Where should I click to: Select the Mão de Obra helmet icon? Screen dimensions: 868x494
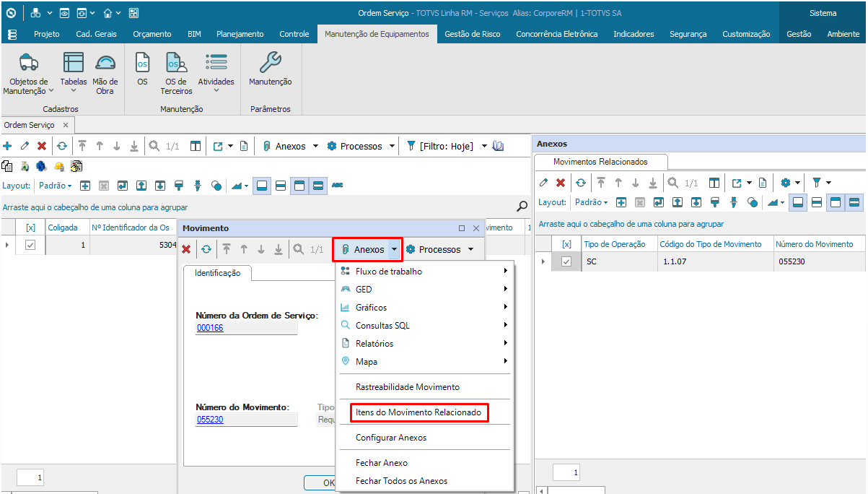point(105,63)
